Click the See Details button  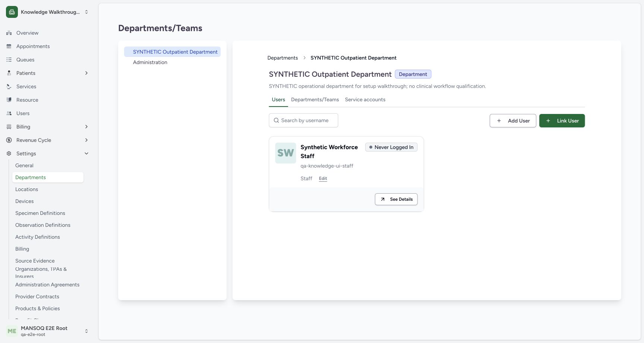click(x=396, y=199)
